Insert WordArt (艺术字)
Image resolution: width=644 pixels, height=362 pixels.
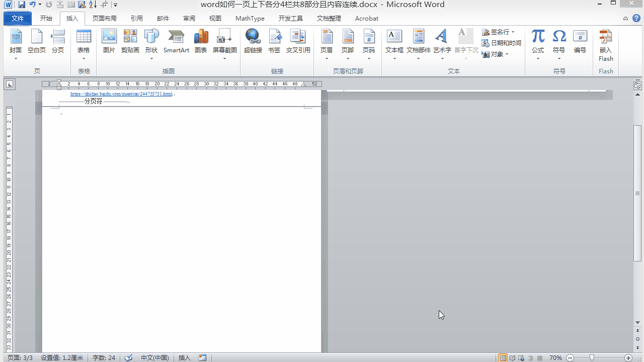(442, 45)
